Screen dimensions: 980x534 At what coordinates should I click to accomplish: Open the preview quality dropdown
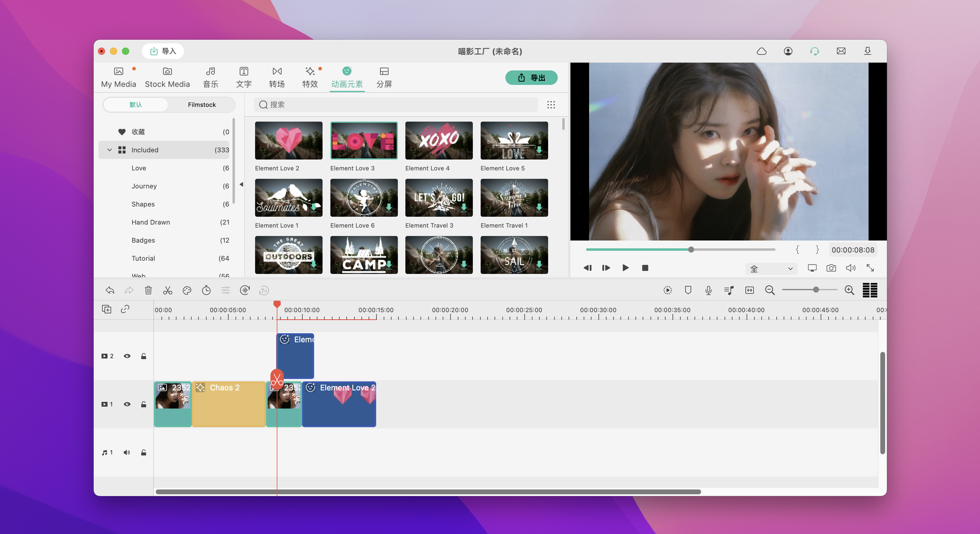tap(771, 269)
